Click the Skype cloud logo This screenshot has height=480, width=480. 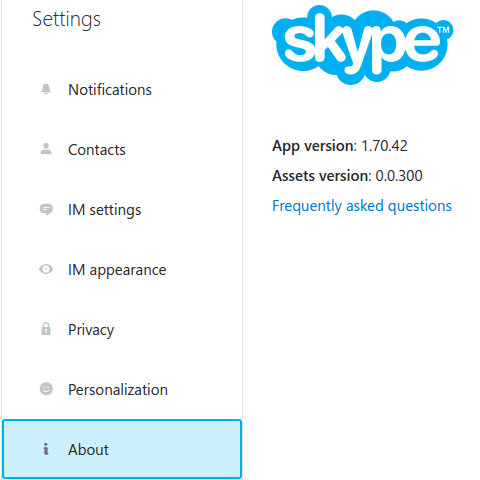coord(363,45)
